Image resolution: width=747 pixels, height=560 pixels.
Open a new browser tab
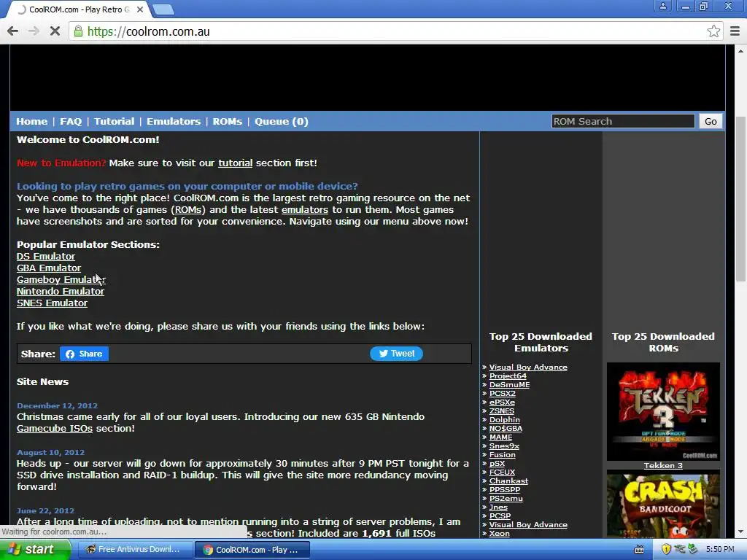tap(163, 9)
